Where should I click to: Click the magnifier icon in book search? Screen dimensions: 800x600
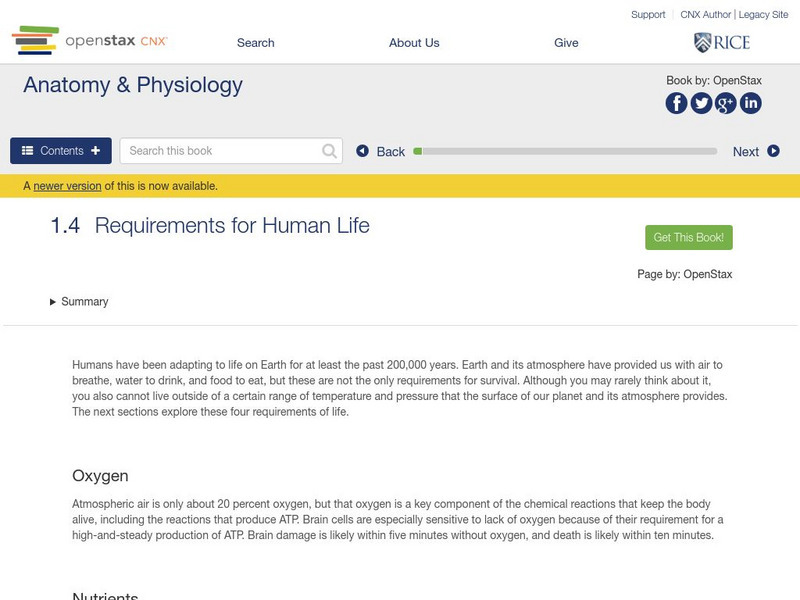[x=330, y=151]
